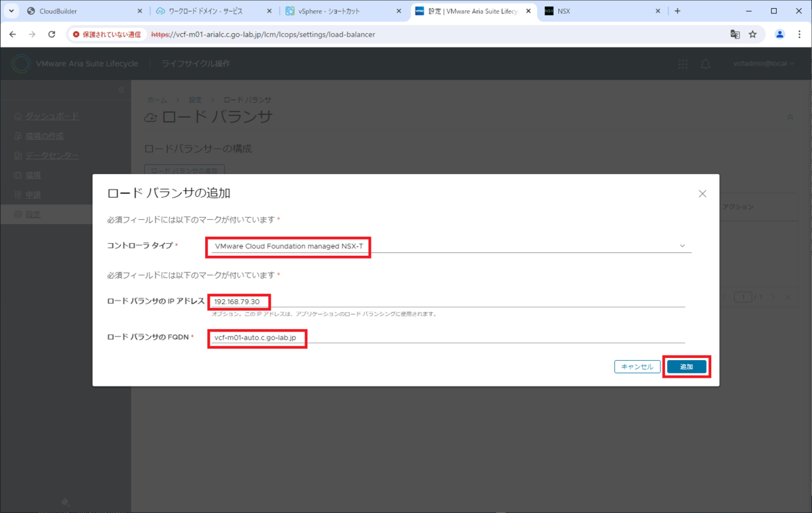This screenshot has width=812, height=513.
Task: Click the キャンセル button
Action: coord(637,366)
